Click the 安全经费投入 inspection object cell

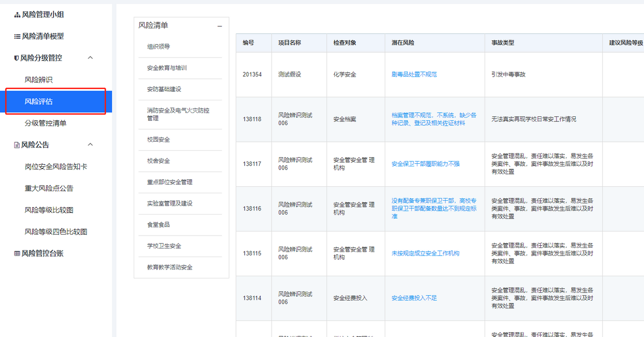tap(350, 298)
